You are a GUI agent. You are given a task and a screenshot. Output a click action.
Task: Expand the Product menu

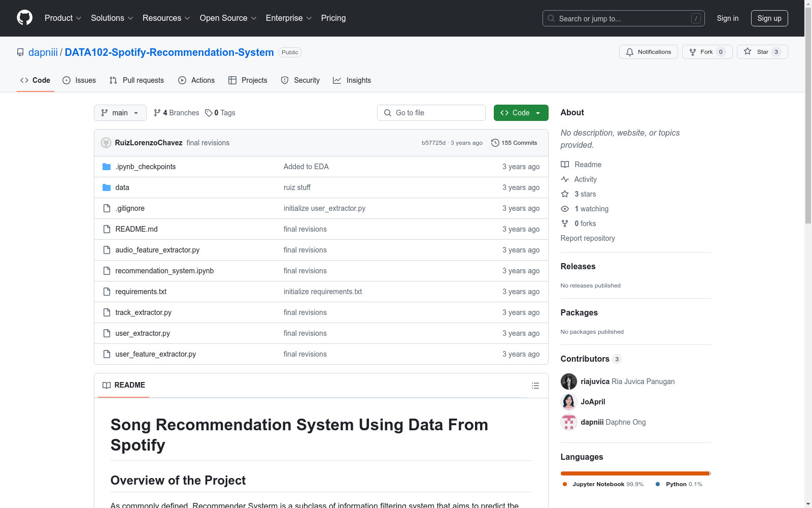point(63,18)
